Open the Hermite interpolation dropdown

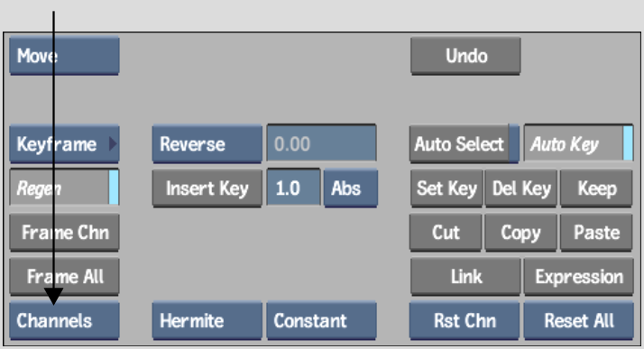click(207, 320)
